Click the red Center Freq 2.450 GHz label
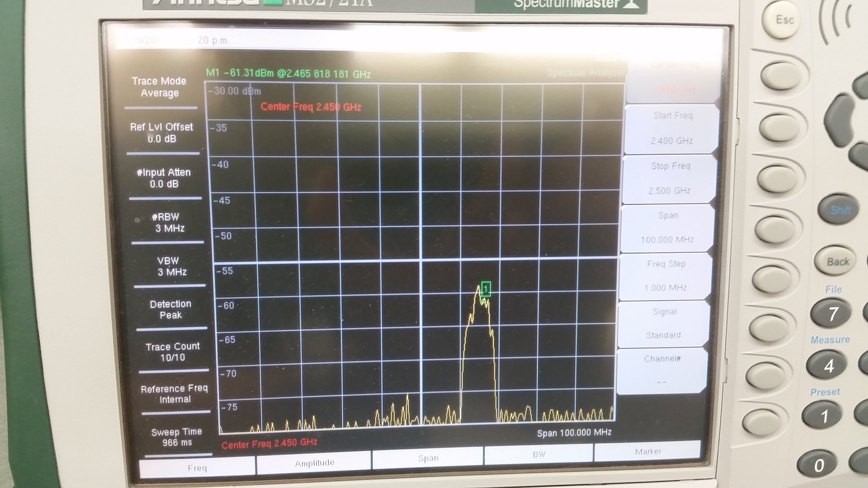This screenshot has height=488, width=868. coord(311,107)
